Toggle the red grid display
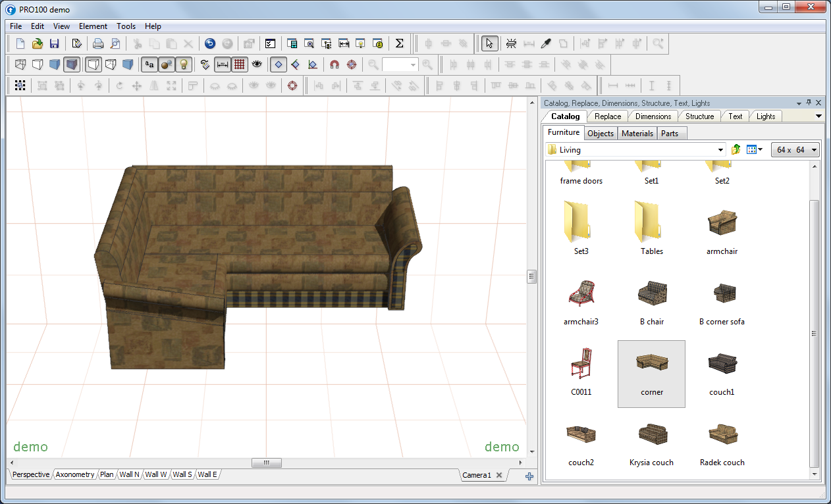Screen dimensions: 831x504 240,64
